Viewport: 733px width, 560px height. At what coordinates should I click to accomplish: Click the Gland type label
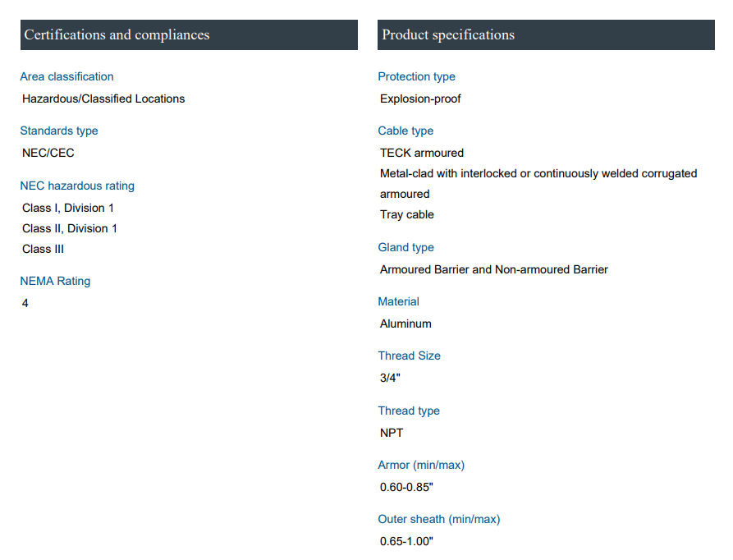pos(405,247)
